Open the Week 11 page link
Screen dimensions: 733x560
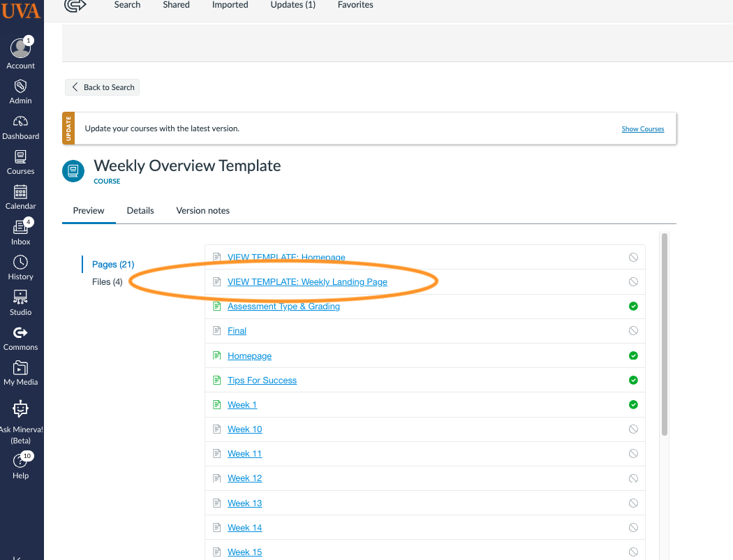[x=245, y=454]
